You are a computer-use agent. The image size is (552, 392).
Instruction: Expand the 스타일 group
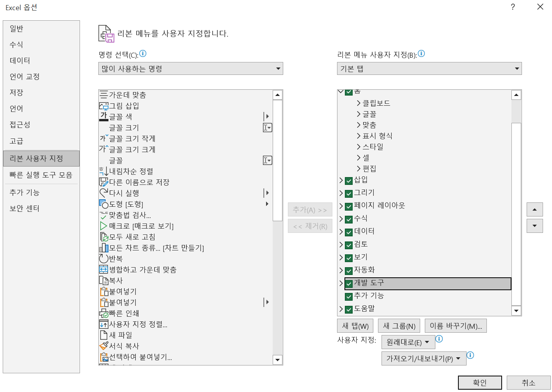click(359, 147)
